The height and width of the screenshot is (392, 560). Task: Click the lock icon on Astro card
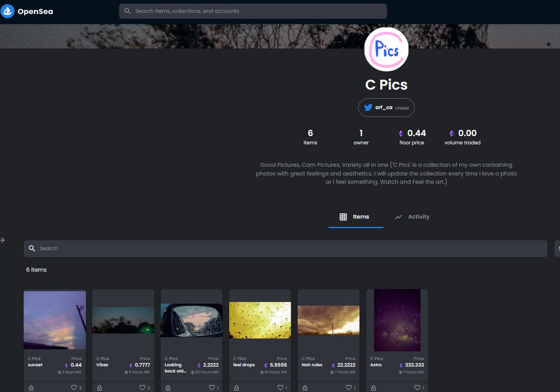374,388
